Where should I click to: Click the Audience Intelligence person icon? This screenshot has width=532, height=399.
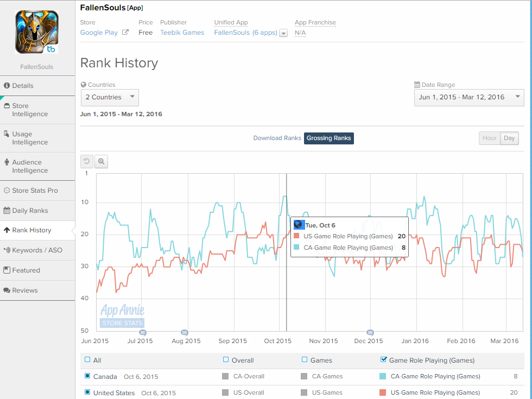point(7,162)
